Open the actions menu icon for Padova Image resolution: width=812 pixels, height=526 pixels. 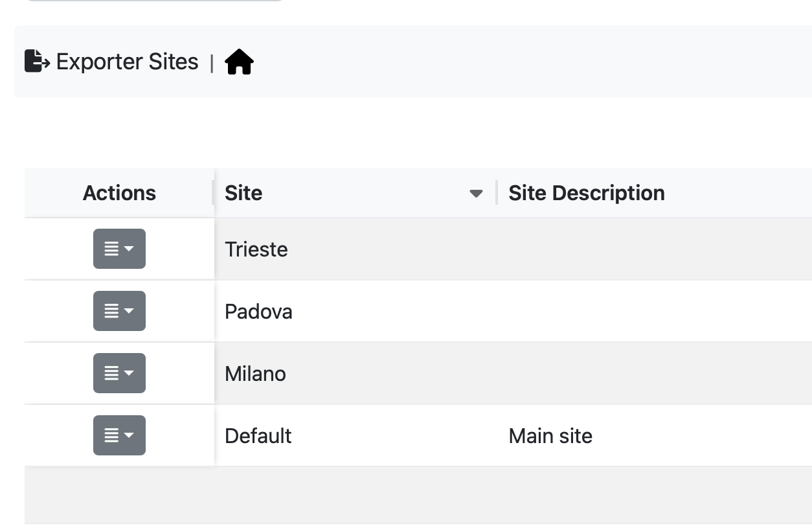click(x=118, y=311)
